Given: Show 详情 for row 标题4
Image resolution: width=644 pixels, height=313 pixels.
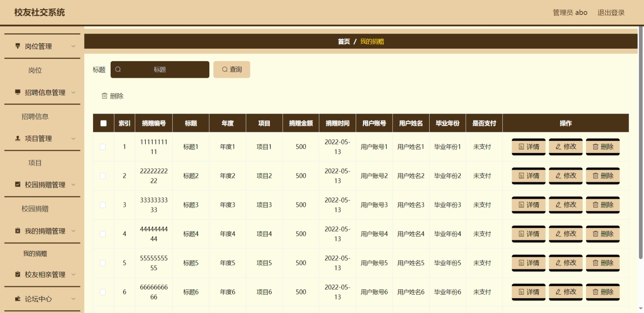Looking at the screenshot, I should click(x=529, y=234).
